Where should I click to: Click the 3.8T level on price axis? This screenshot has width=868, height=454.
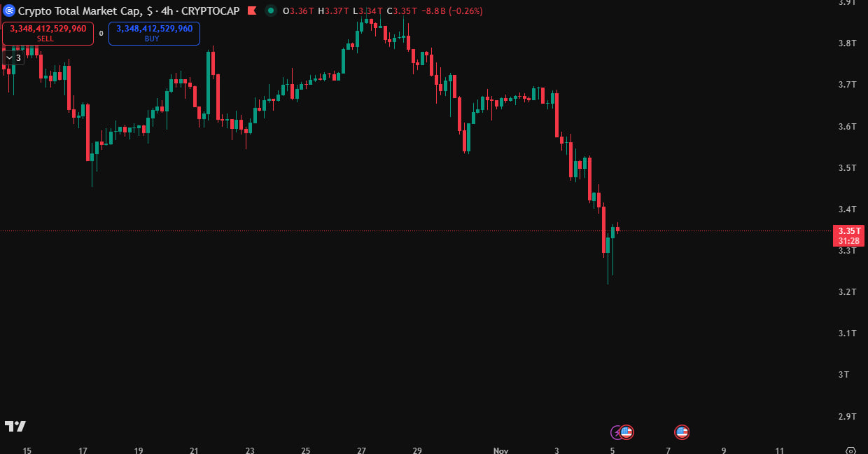[x=848, y=43]
